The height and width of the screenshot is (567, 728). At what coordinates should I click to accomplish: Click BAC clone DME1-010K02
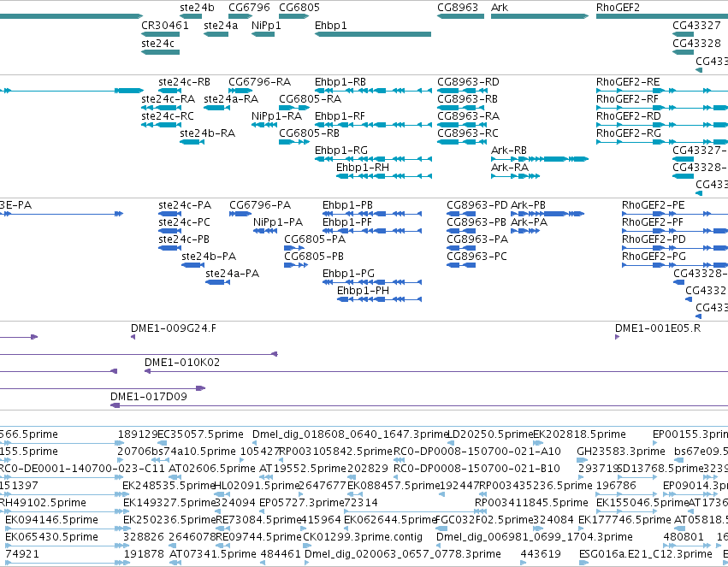[436, 371]
